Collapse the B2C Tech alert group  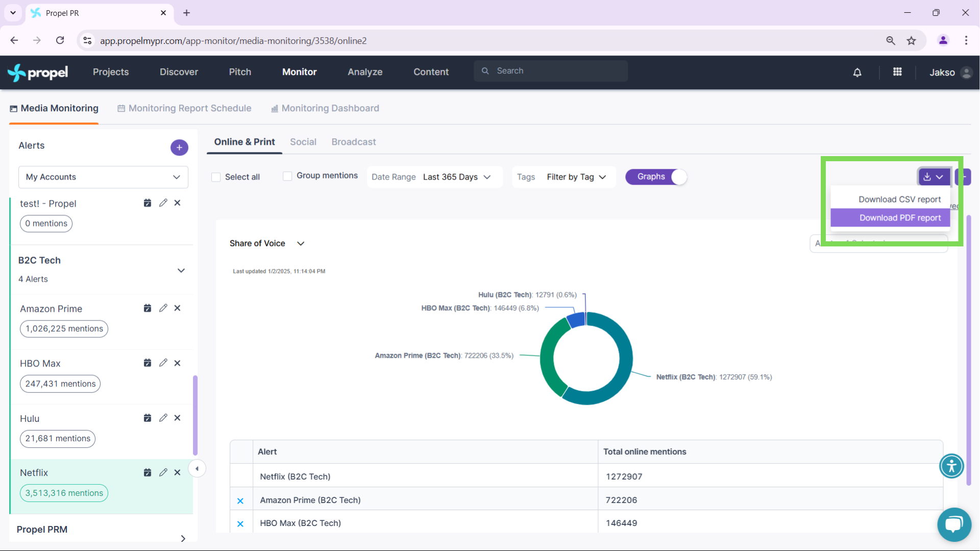pos(181,270)
